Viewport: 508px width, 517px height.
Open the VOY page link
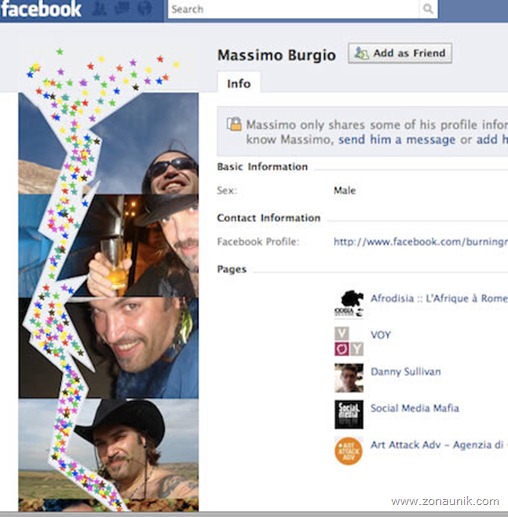[381, 335]
